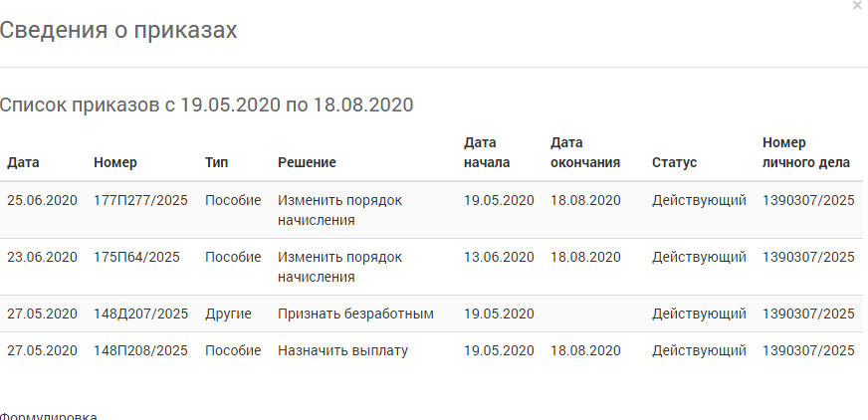Click start date 13.06.2020 cell
This screenshot has height=420, width=868.
[x=499, y=258]
